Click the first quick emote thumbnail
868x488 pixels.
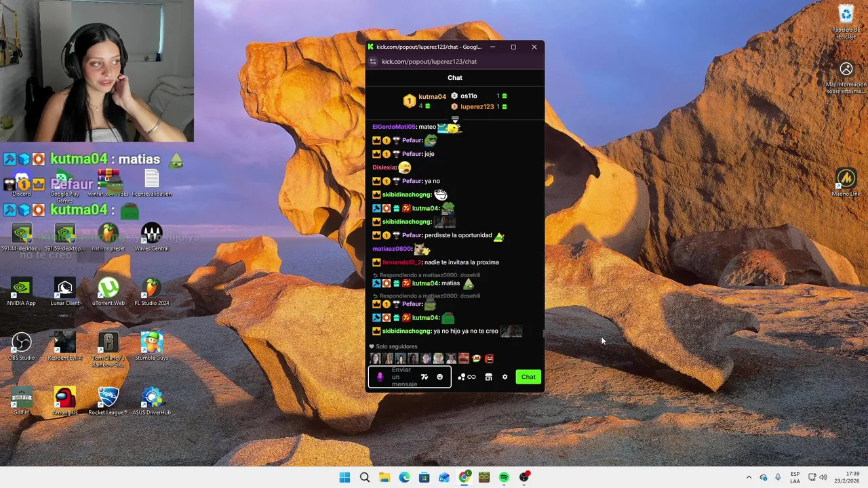[375, 359]
